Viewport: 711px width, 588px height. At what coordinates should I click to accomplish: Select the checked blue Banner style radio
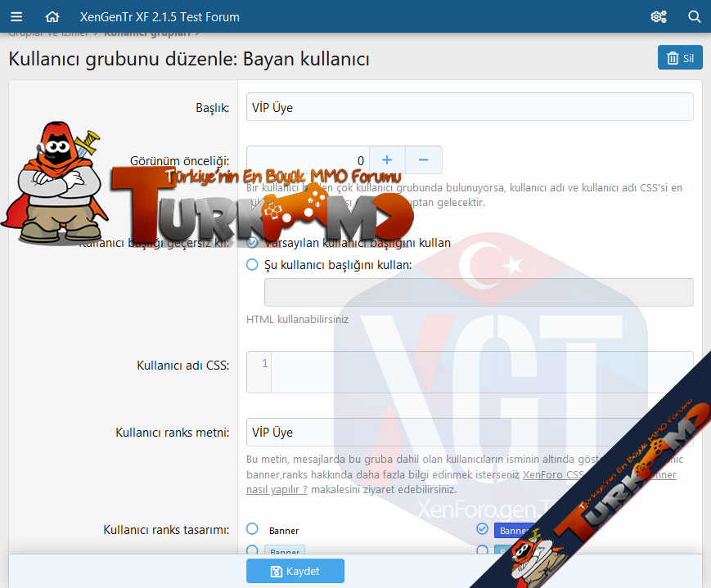pos(482,529)
